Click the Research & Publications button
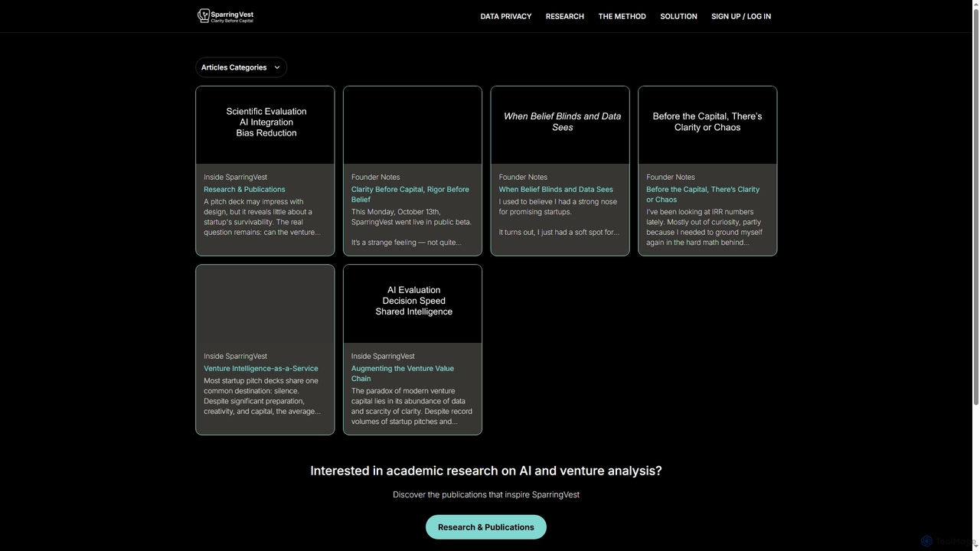This screenshot has height=551, width=980. pyautogui.click(x=486, y=527)
